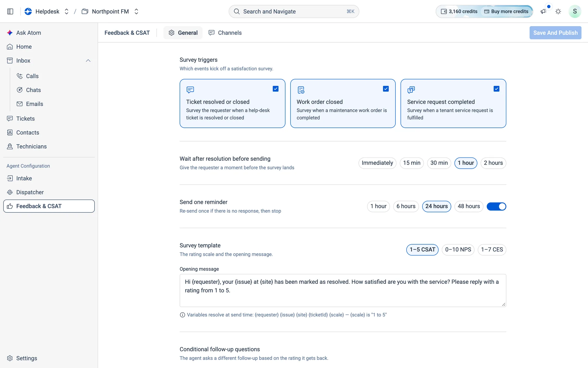
Task: Open the announcements megaphone icon
Action: tap(543, 11)
